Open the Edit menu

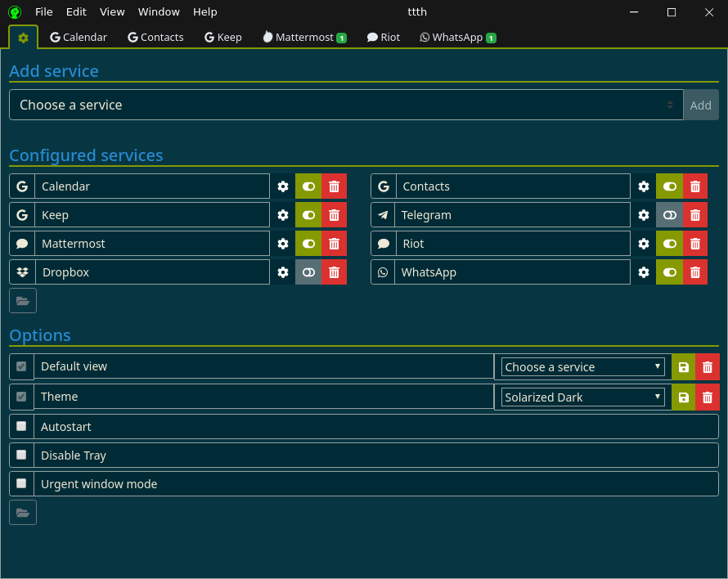point(76,12)
